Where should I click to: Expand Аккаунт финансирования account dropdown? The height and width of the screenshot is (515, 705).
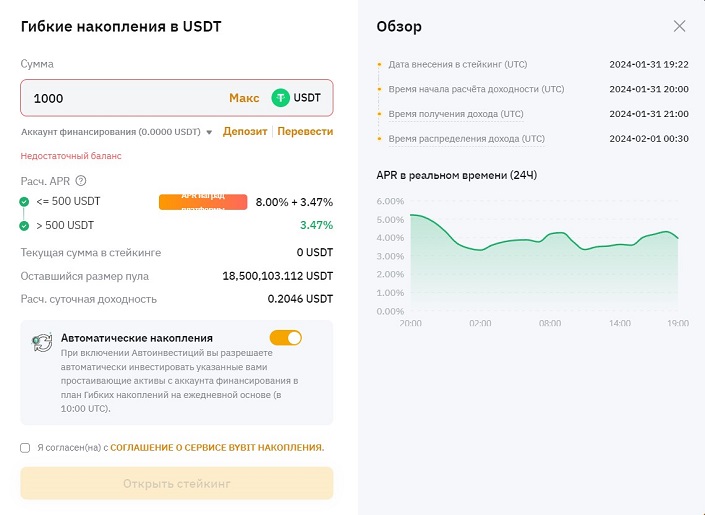pyautogui.click(x=209, y=132)
